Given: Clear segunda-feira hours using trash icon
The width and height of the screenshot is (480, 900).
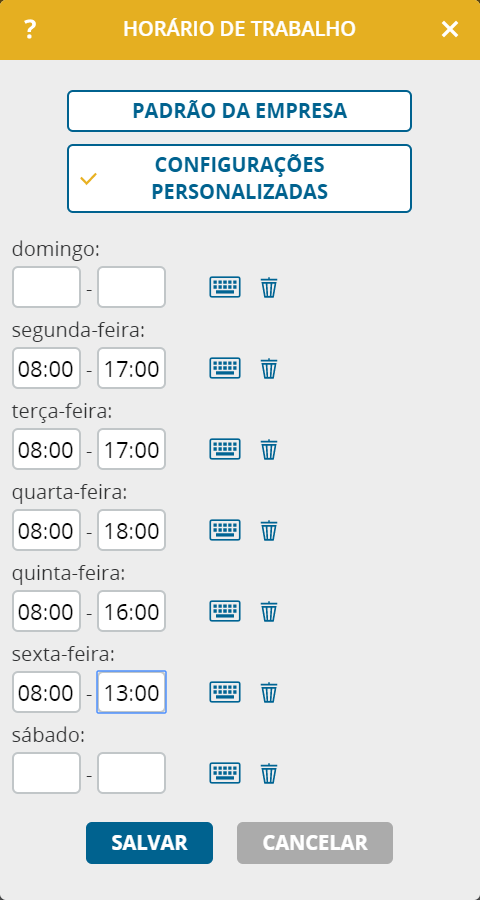Looking at the screenshot, I should [269, 368].
